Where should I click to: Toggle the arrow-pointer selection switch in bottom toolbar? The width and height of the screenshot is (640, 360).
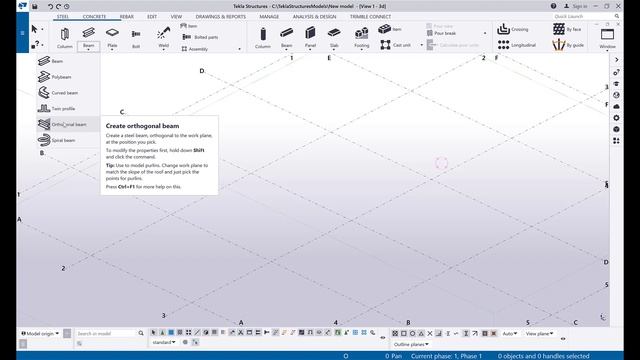153,333
